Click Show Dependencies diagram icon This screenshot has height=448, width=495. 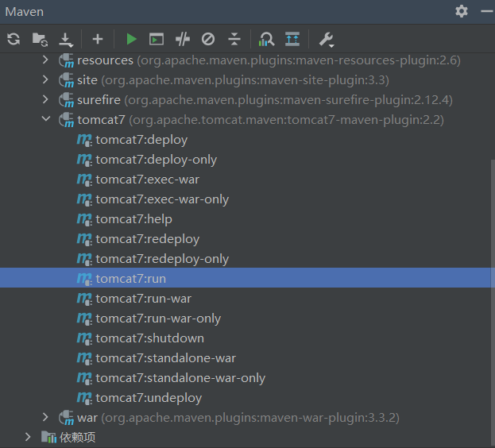[x=266, y=40]
